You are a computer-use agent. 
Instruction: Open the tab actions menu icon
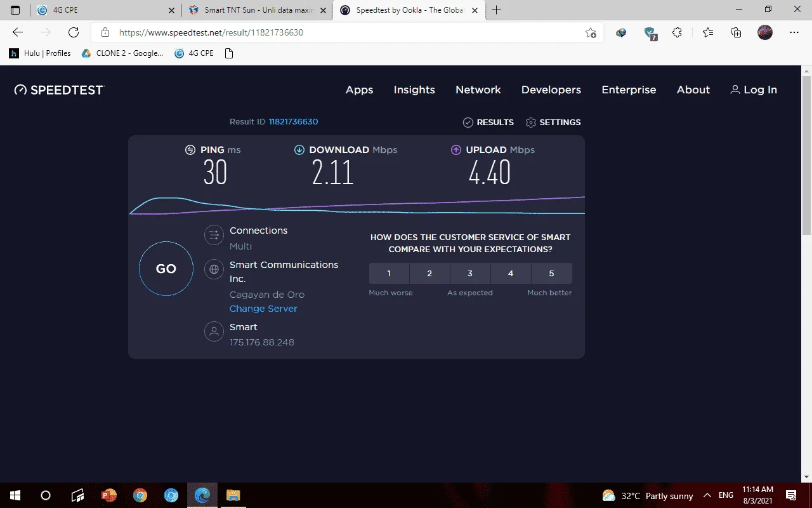click(x=15, y=10)
